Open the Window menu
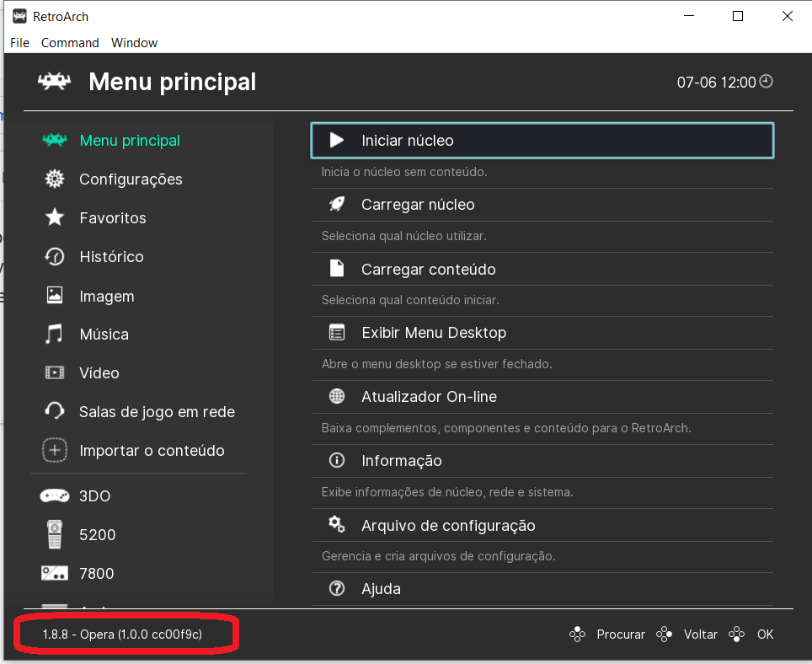Image resolution: width=812 pixels, height=664 pixels. 134,43
